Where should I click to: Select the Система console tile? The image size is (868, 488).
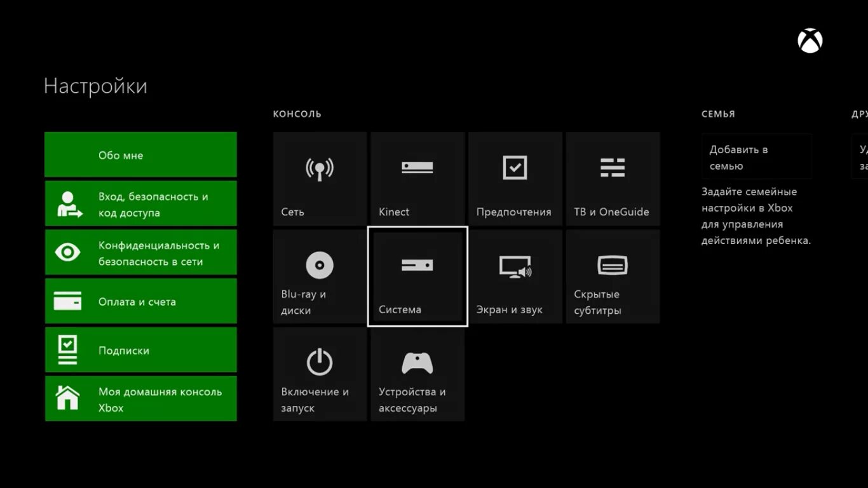point(417,276)
